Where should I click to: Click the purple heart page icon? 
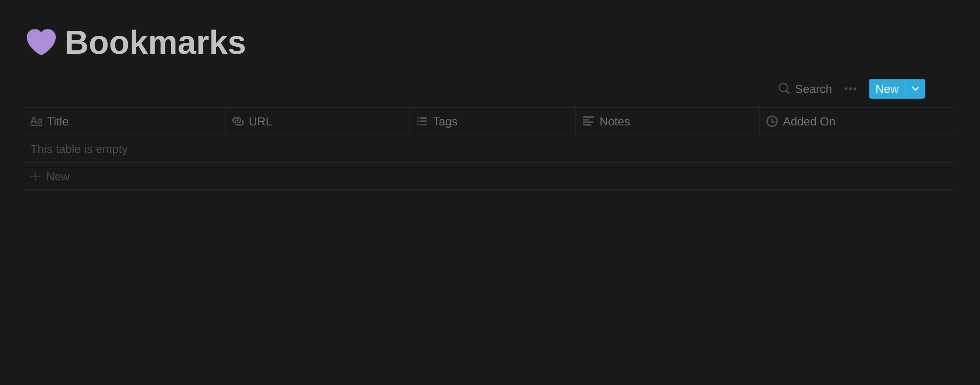click(41, 41)
